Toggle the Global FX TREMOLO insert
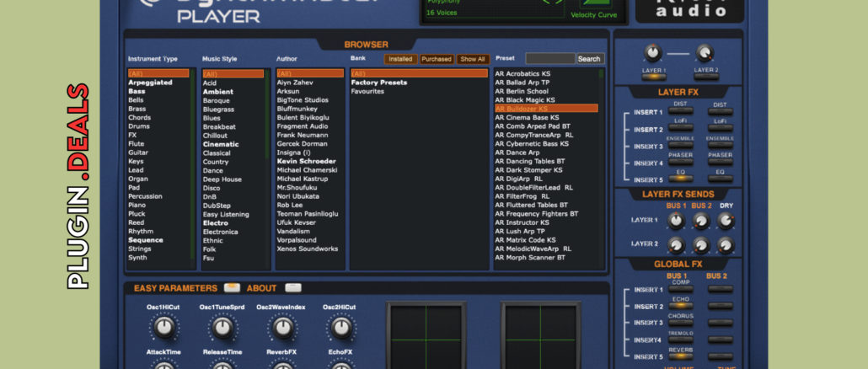Viewport: 868px width, 369px height. click(680, 340)
